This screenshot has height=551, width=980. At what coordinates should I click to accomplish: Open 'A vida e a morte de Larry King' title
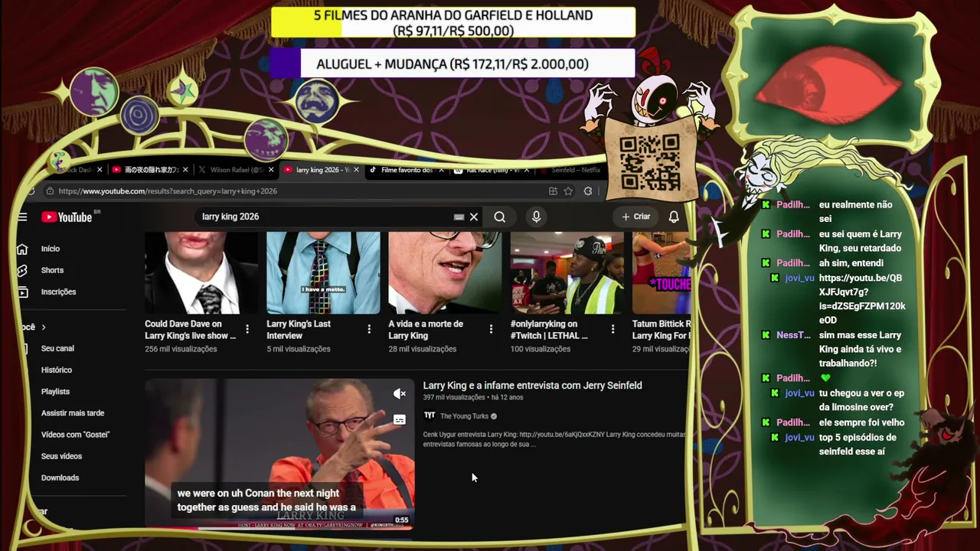pos(426,330)
